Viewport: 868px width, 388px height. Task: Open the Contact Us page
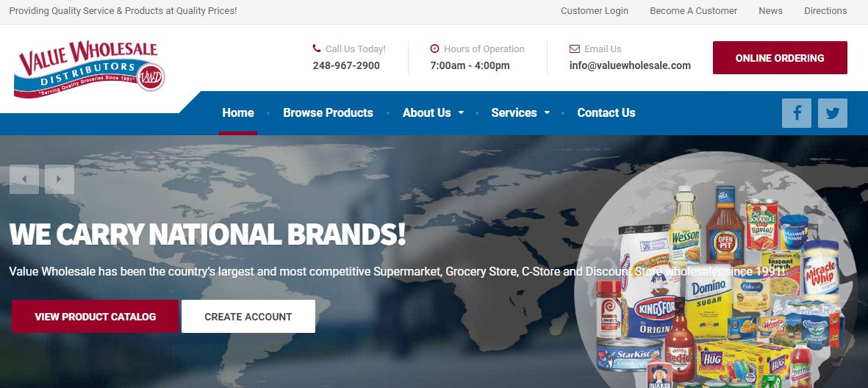[x=606, y=113]
